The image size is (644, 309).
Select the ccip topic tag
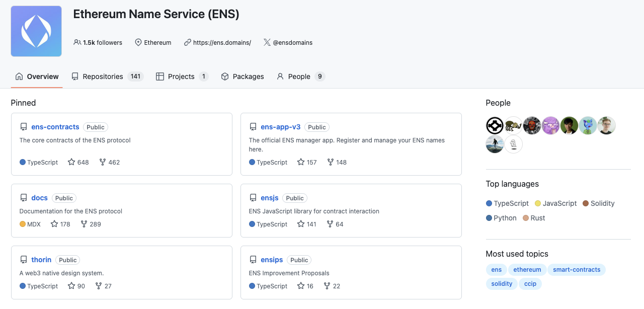pos(530,284)
